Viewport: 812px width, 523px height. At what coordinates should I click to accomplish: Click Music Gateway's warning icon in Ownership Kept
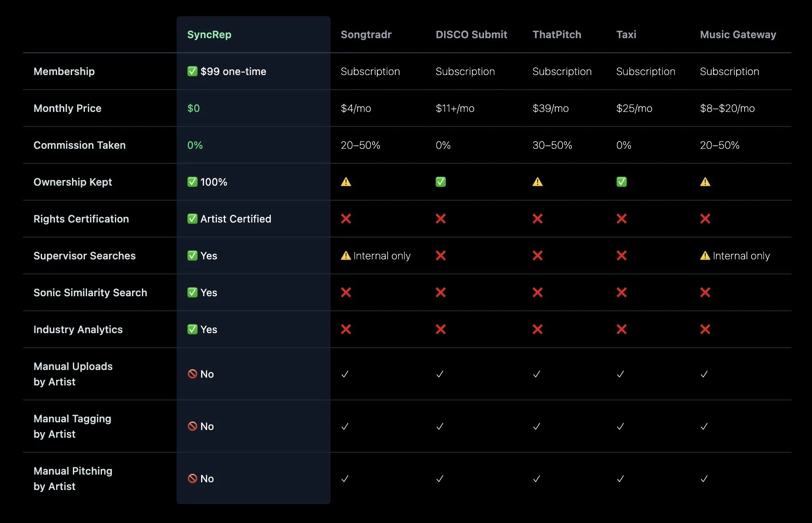(705, 182)
